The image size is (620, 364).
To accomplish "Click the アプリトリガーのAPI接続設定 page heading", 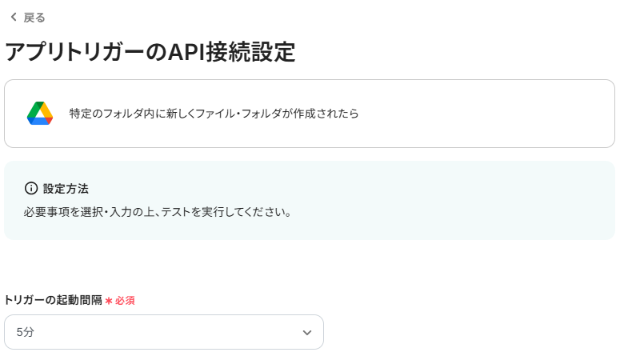I will (150, 52).
